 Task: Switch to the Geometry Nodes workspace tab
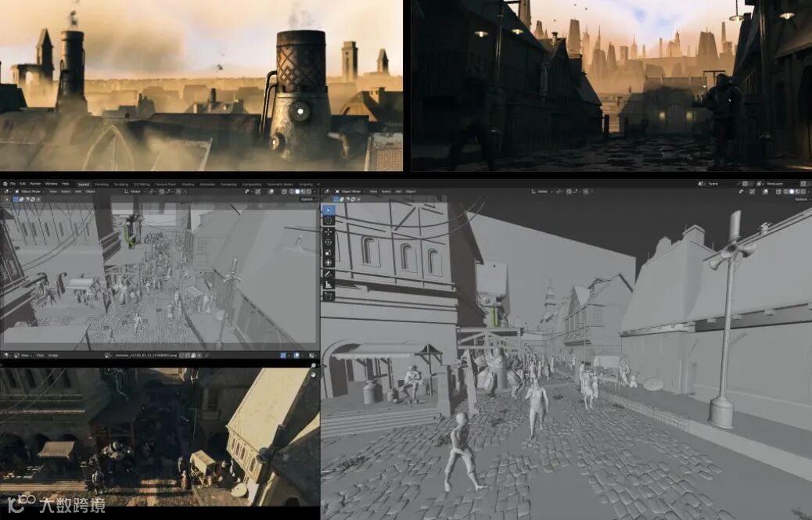coord(280,185)
